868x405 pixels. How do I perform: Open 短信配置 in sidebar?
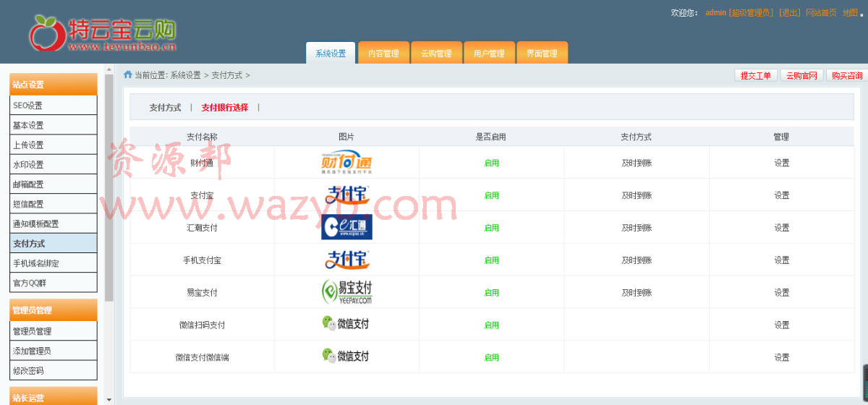(x=53, y=204)
